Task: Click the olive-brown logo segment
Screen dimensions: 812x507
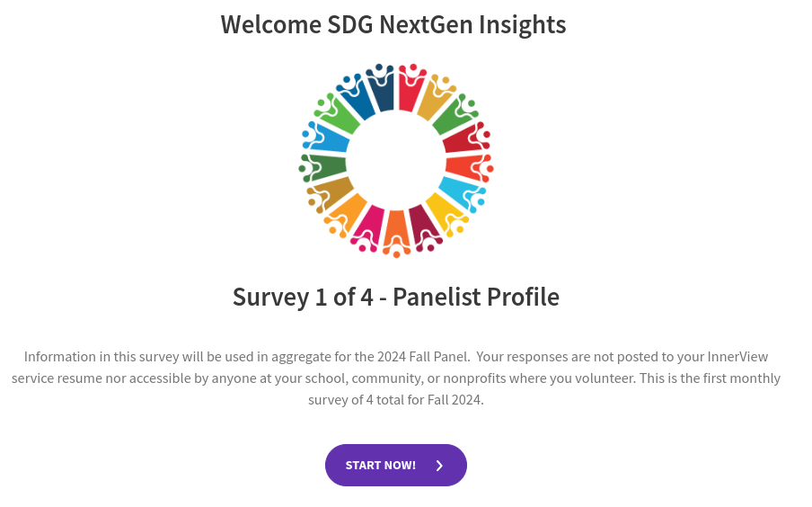Action: pos(334,191)
